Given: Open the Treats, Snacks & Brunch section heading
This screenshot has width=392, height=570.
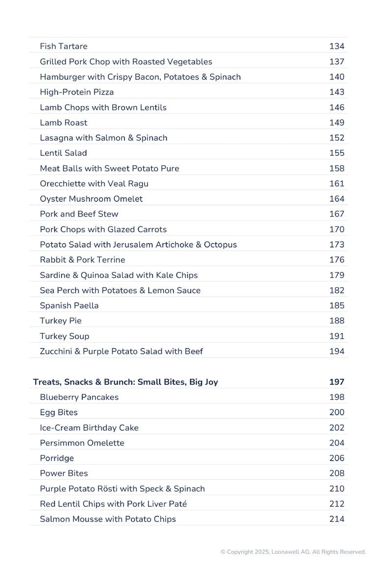Looking at the screenshot, I should pos(125,382).
